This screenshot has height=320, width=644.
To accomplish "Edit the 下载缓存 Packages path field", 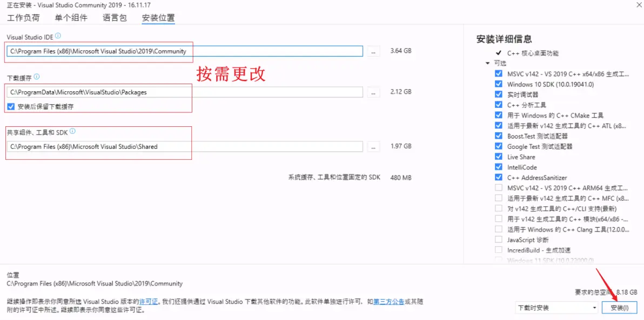I will (x=185, y=92).
